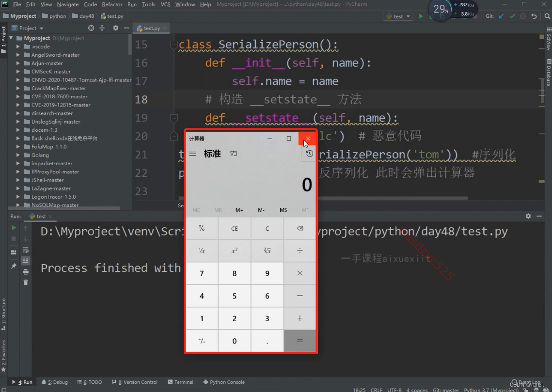Screen dimensions: 552x392
Task: Open the test run configuration dropdown
Action: (x=398, y=16)
